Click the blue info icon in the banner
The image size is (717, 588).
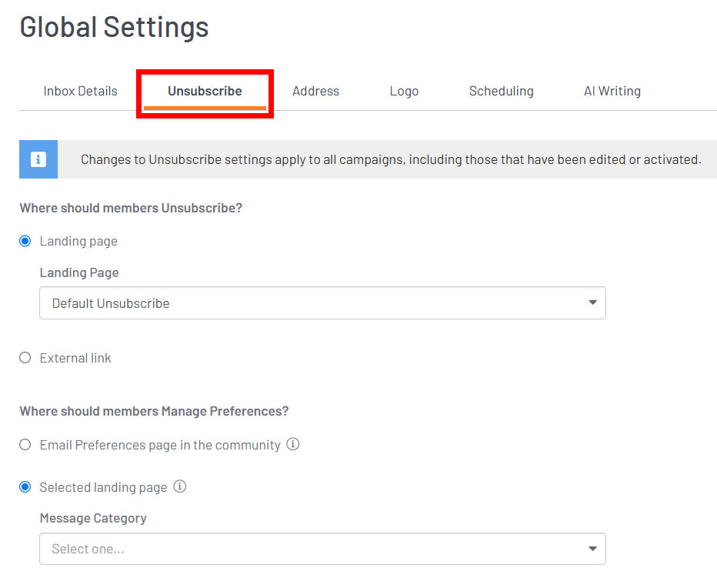pos(38,159)
